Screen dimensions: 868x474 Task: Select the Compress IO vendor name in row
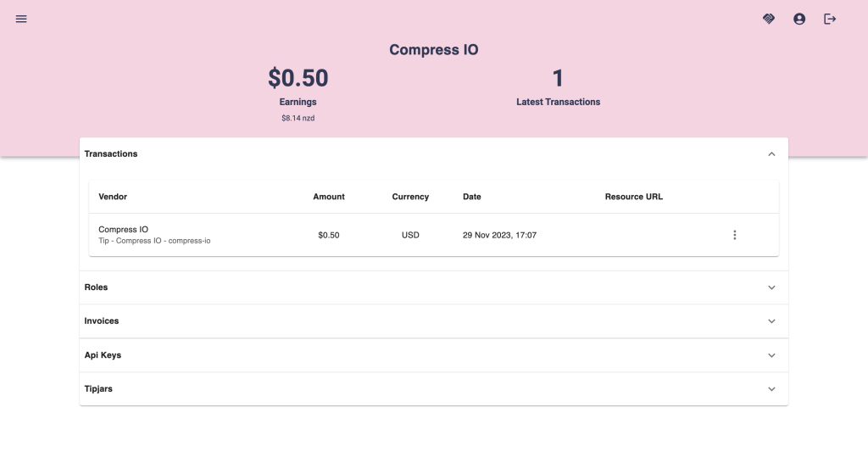(123, 229)
